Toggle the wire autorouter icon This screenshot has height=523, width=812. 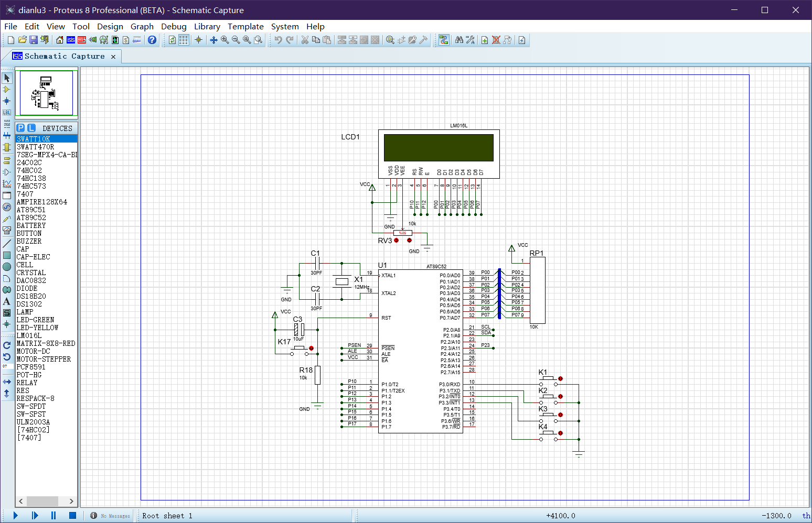tap(444, 40)
